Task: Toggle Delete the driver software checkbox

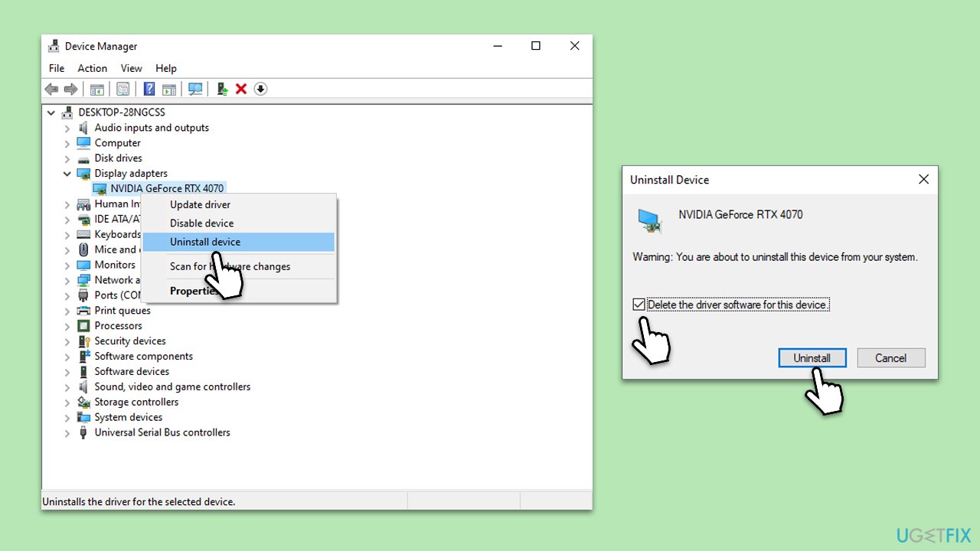Action: coord(639,305)
